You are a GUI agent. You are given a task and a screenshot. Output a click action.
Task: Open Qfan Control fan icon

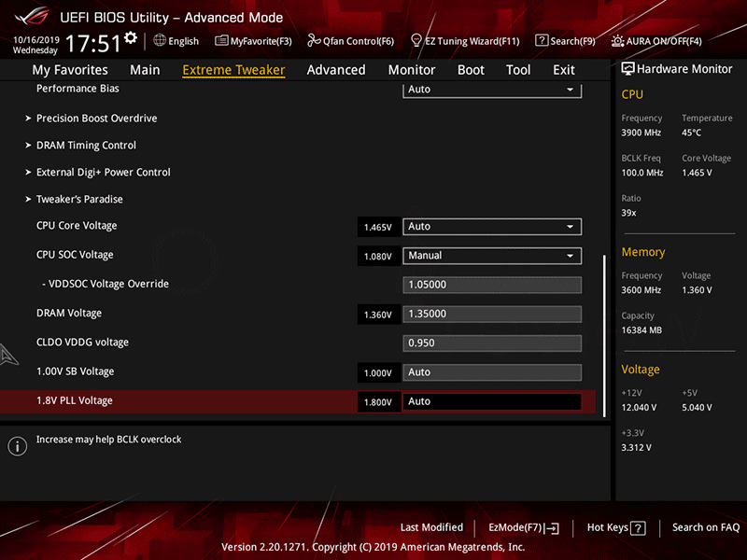click(314, 40)
